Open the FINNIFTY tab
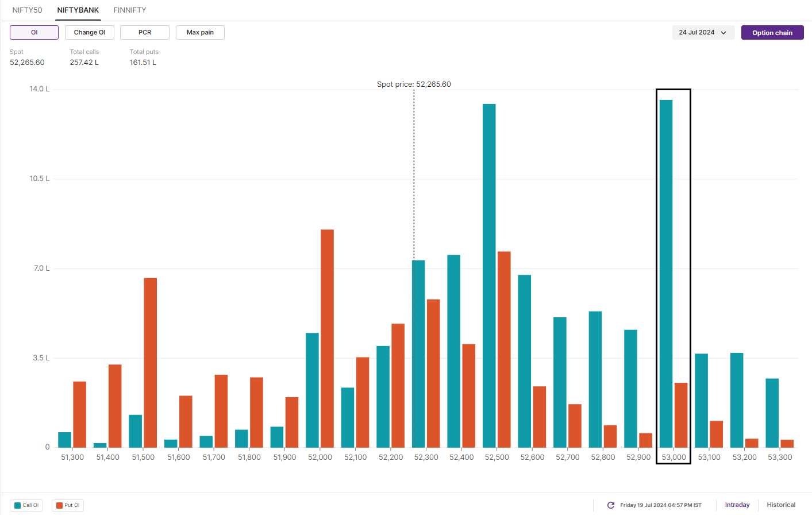This screenshot has height=515, width=812. [x=130, y=10]
